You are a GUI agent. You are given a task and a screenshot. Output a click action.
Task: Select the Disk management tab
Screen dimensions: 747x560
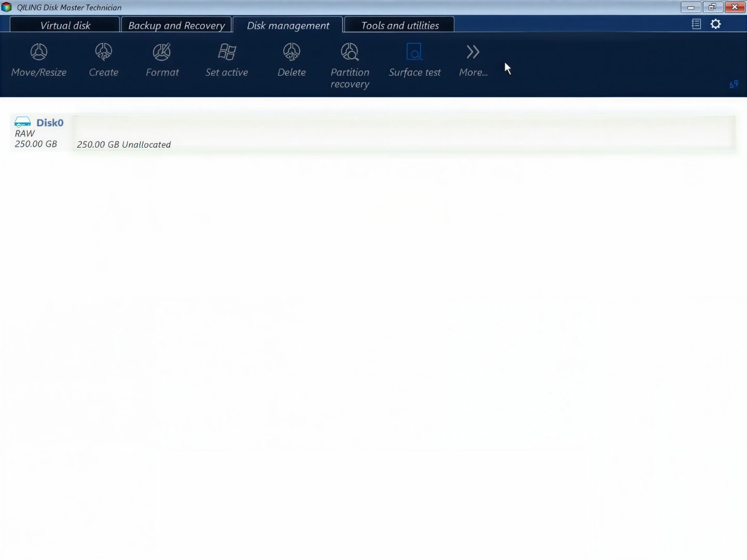click(x=288, y=25)
